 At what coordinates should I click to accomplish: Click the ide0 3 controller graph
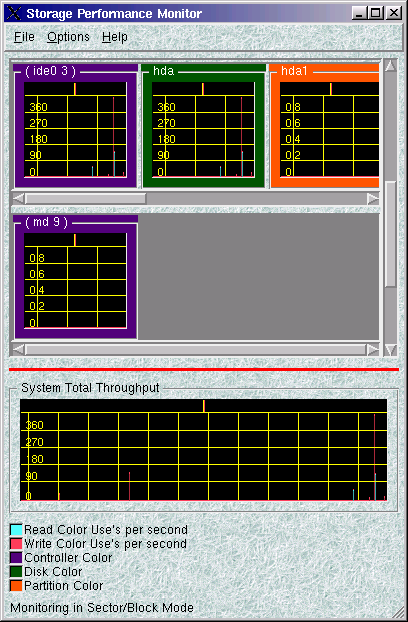75,129
